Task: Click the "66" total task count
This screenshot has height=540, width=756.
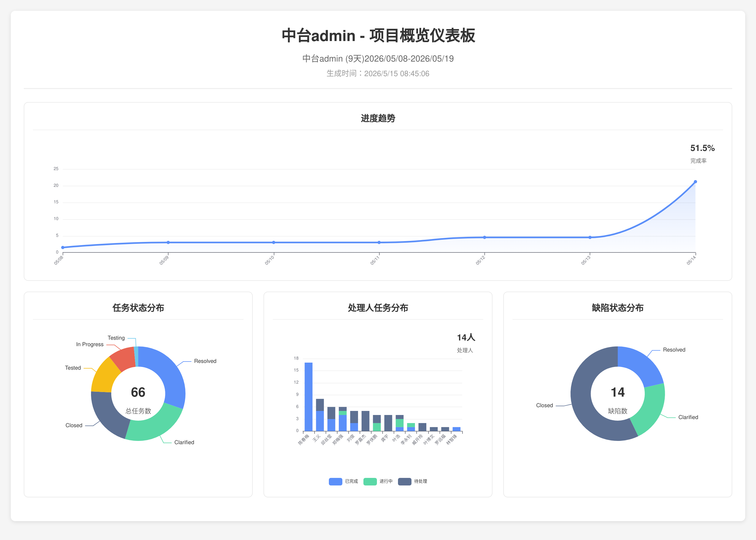Action: (x=138, y=392)
